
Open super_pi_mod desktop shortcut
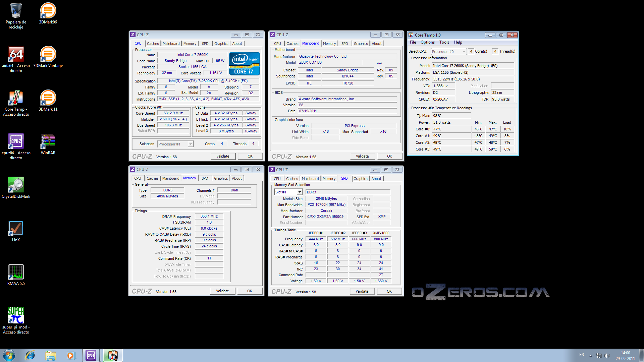pyautogui.click(x=16, y=321)
